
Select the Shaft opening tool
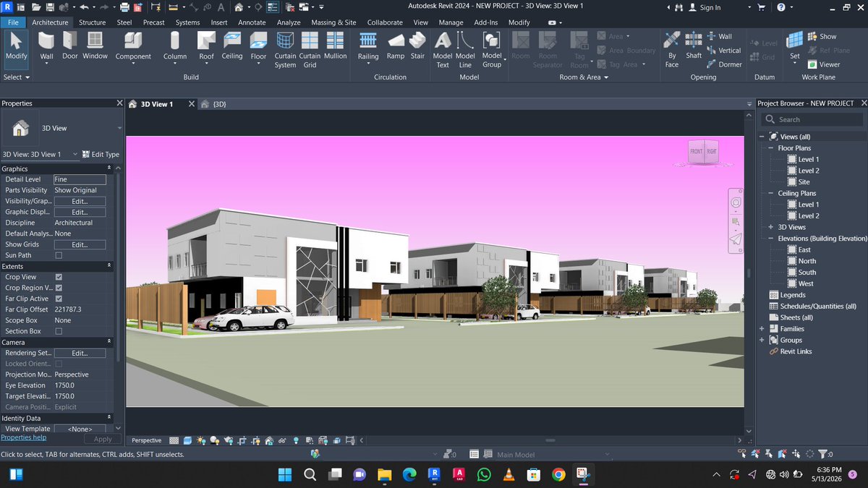[x=694, y=46]
